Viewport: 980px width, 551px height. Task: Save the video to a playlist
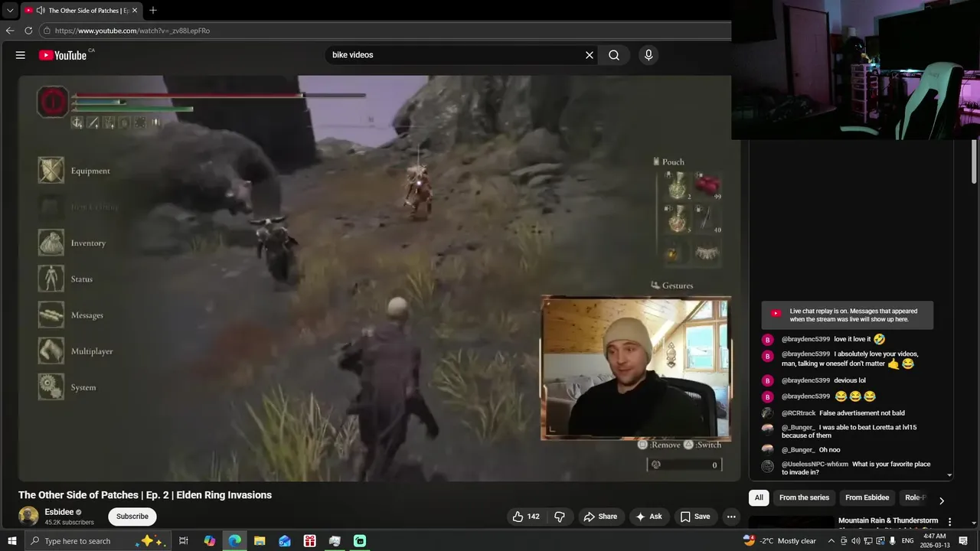[x=695, y=517]
